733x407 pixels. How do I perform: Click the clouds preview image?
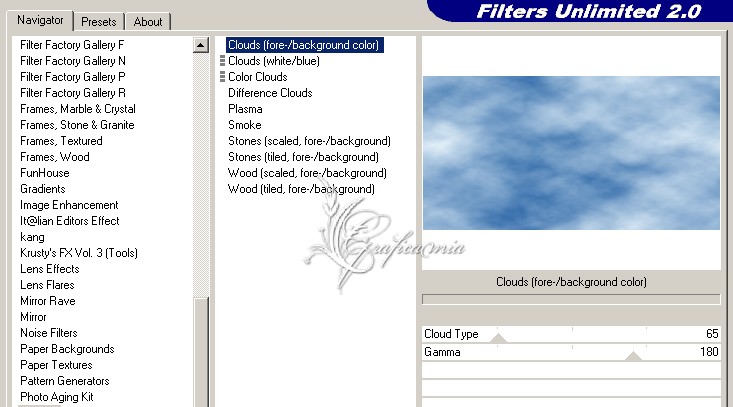pyautogui.click(x=571, y=153)
